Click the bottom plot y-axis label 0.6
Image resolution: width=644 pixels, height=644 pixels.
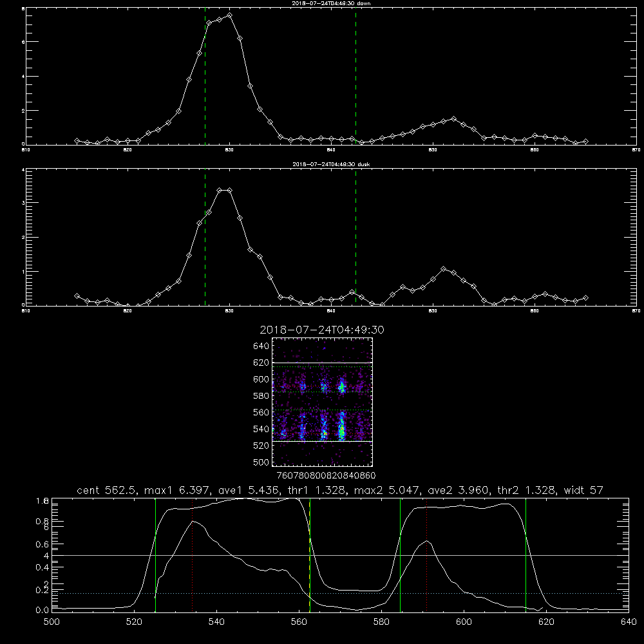[43, 544]
